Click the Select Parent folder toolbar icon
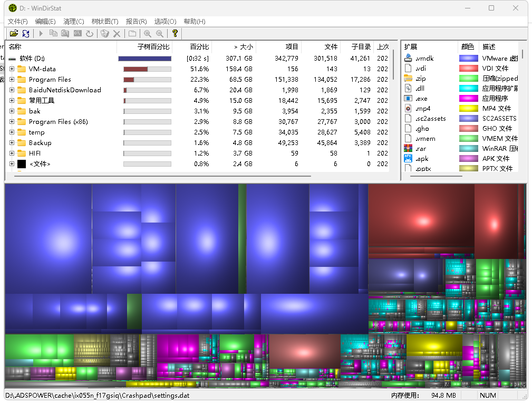The image size is (532, 404). pos(132,34)
